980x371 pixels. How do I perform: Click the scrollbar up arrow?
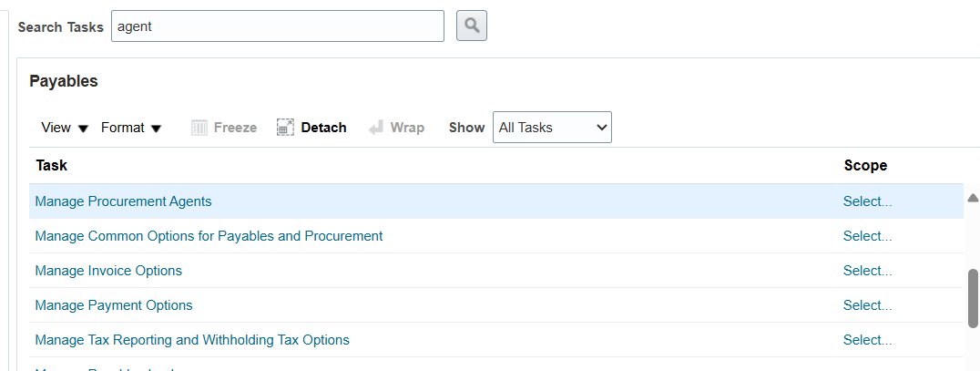(972, 198)
